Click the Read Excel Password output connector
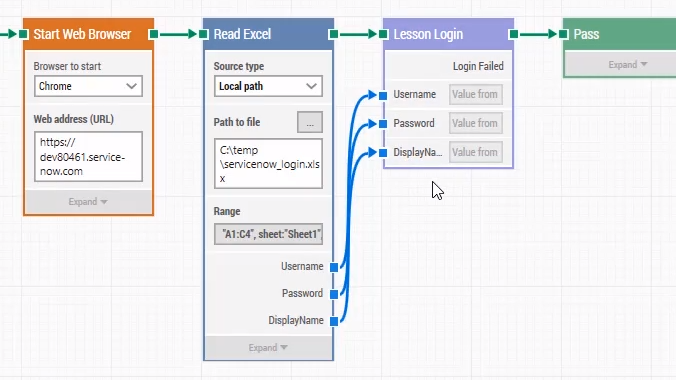Screen dimensions: 676x380 pos(334,294)
